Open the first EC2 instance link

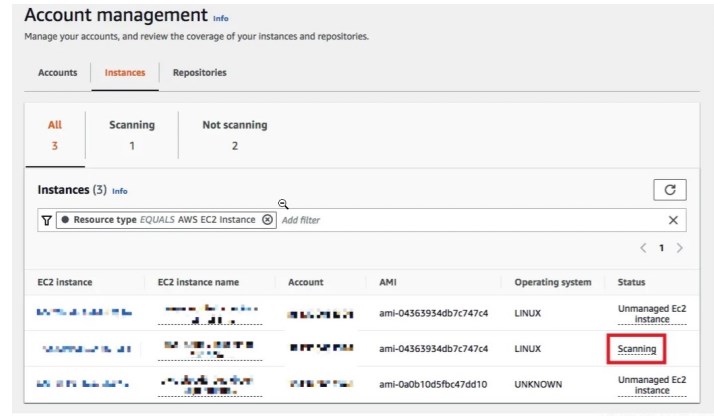83,313
